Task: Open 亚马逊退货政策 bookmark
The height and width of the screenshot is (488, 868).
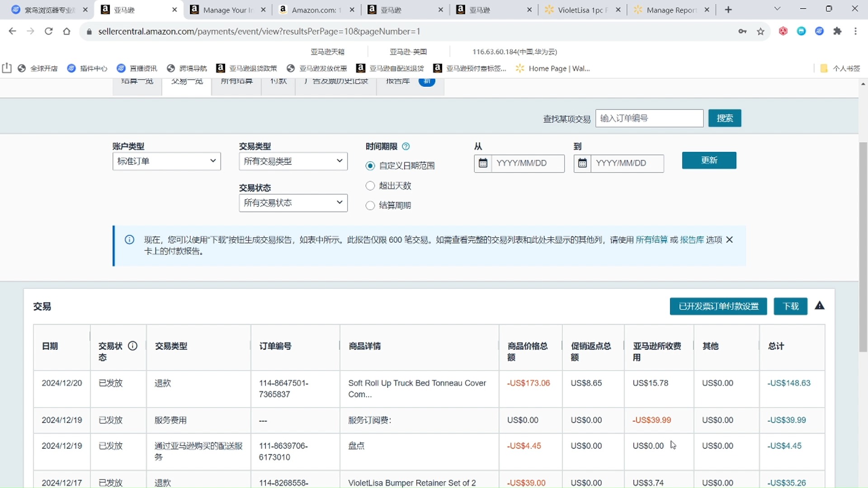Action: (246, 68)
